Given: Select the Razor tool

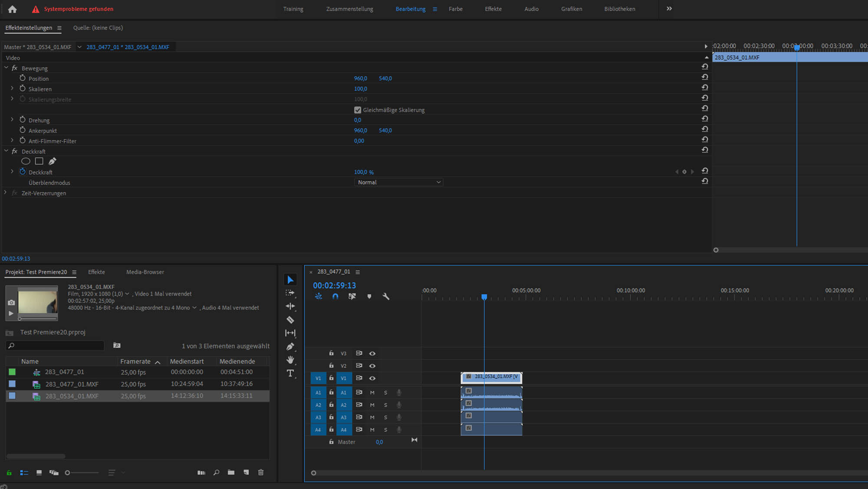Looking at the screenshot, I should [x=290, y=320].
